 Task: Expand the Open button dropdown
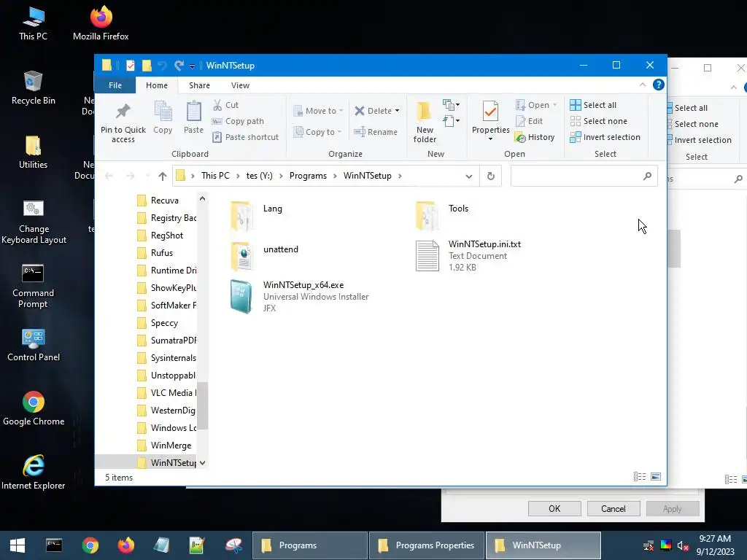[x=555, y=105]
